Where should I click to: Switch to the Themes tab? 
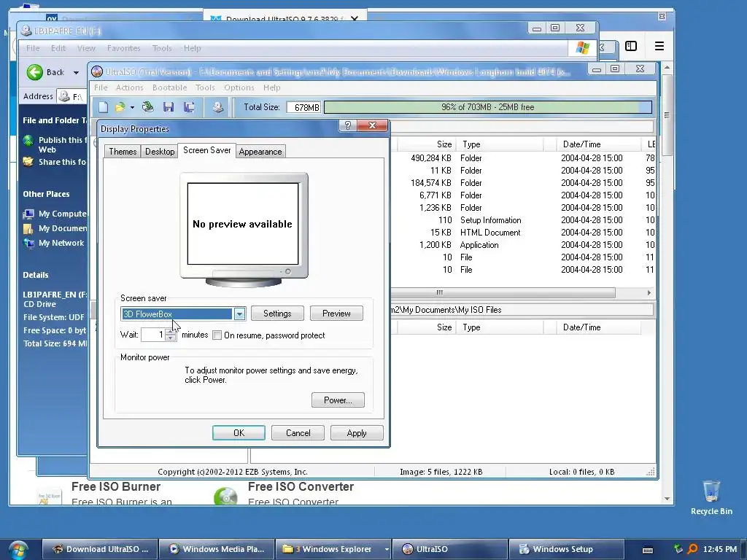[123, 152]
